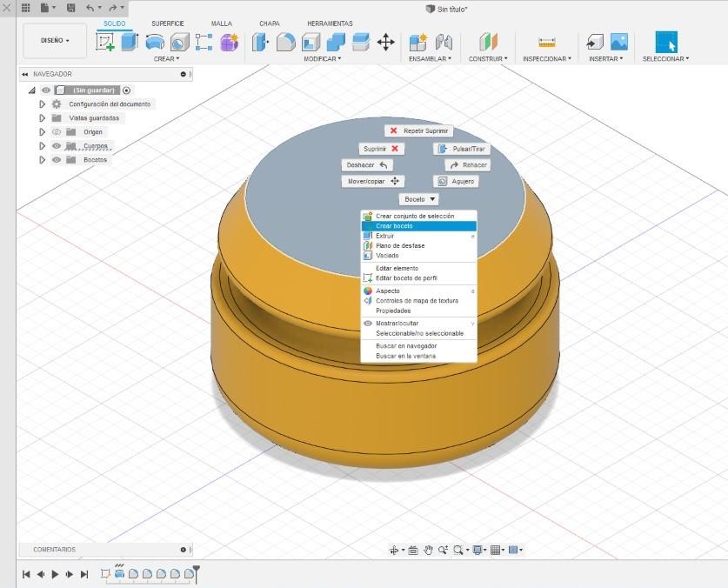
Task: Switch to the CHAPA tab
Action: 270,23
